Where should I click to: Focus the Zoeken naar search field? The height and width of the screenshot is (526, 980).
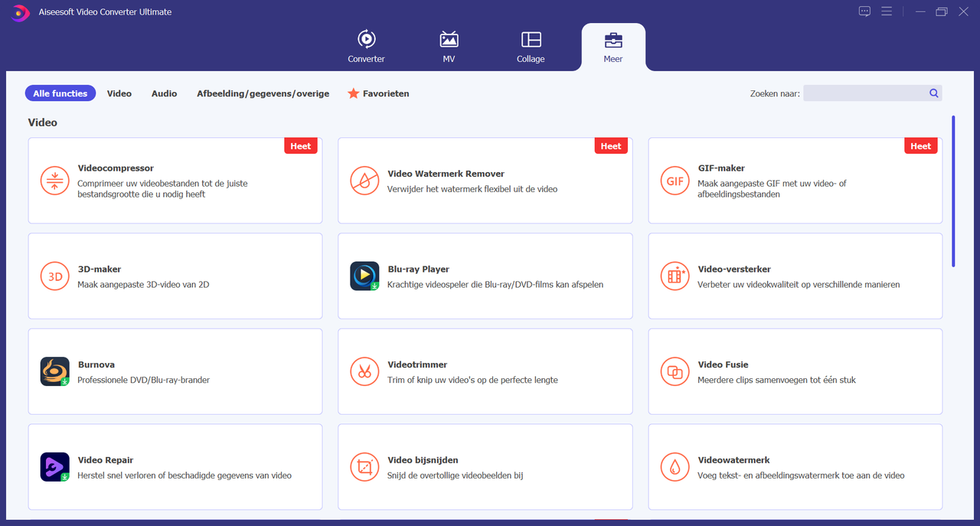click(x=873, y=93)
